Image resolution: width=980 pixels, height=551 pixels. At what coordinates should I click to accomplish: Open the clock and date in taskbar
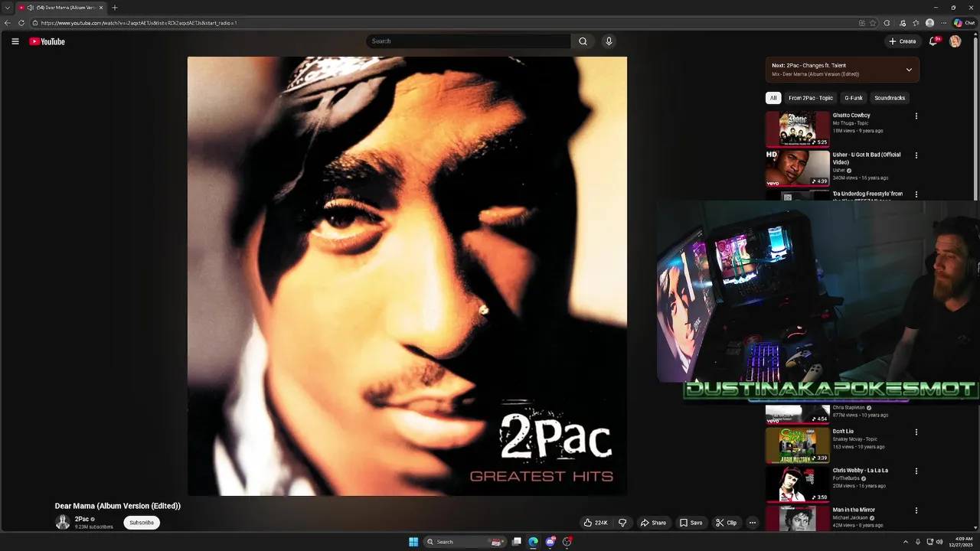pyautogui.click(x=961, y=542)
